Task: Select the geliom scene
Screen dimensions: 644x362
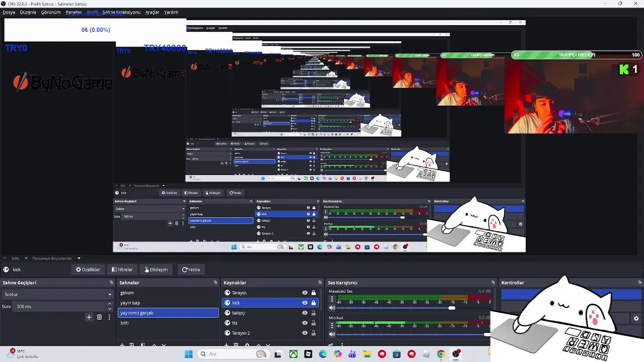Action: coord(168,293)
